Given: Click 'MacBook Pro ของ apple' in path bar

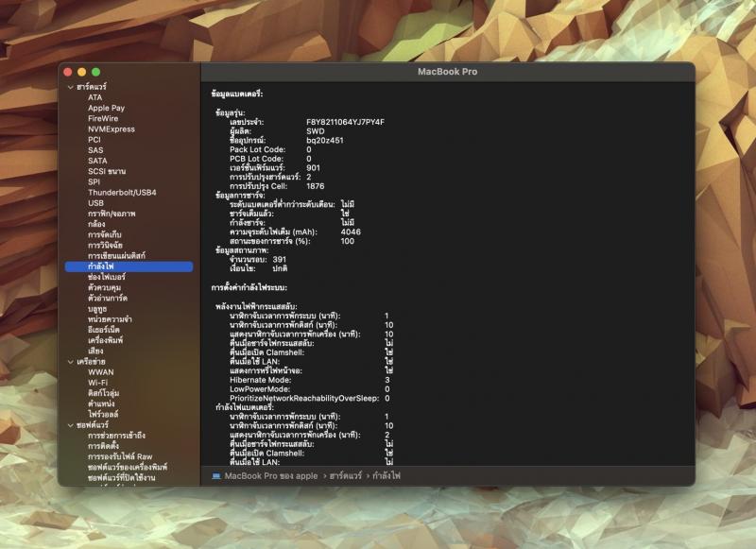Looking at the screenshot, I should tap(271, 476).
